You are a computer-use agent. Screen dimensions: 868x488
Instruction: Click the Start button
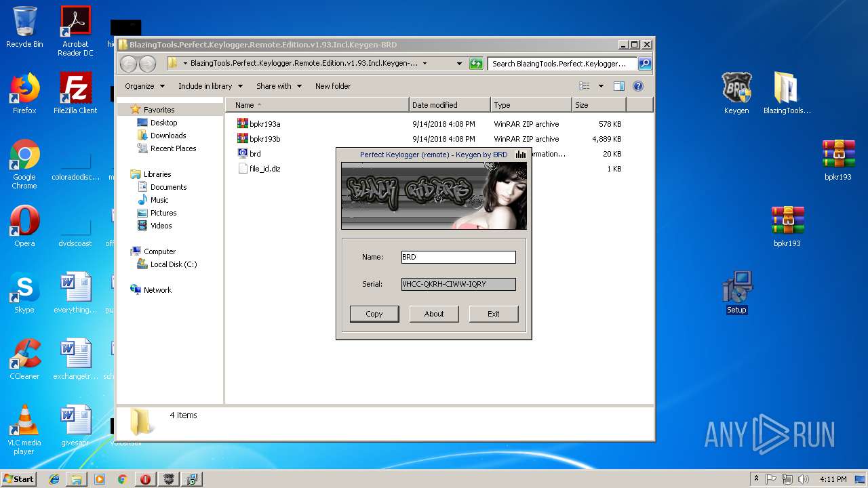19,479
